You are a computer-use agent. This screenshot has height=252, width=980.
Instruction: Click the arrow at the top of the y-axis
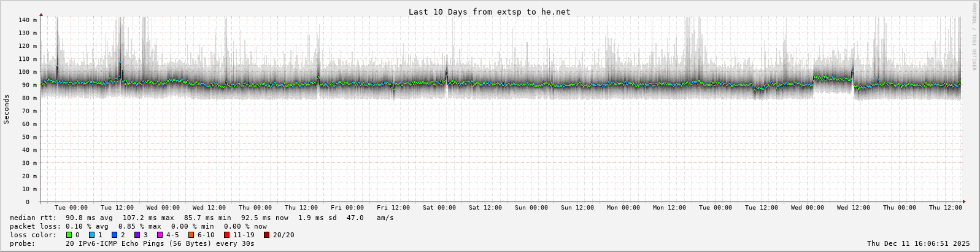click(41, 14)
